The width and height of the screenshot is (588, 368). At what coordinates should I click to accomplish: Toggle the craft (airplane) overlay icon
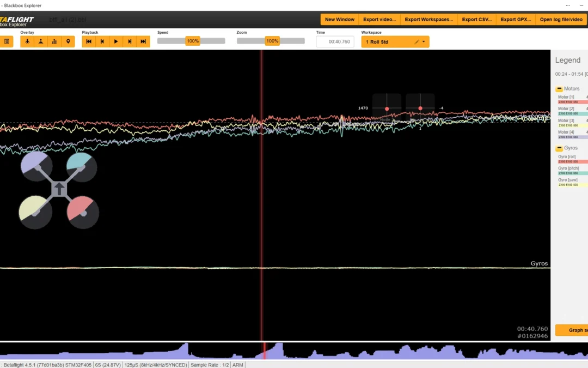(27, 41)
